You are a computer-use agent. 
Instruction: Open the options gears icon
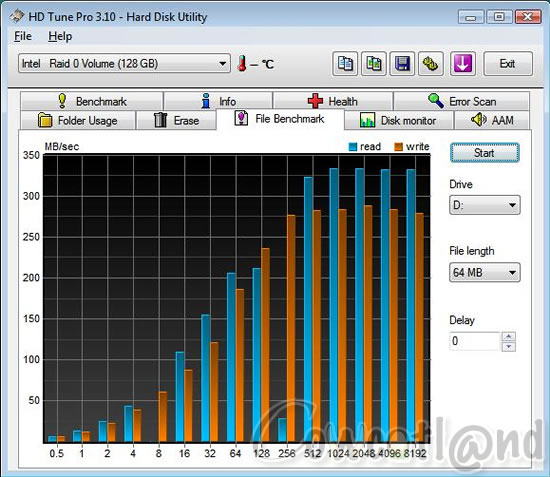[x=431, y=64]
